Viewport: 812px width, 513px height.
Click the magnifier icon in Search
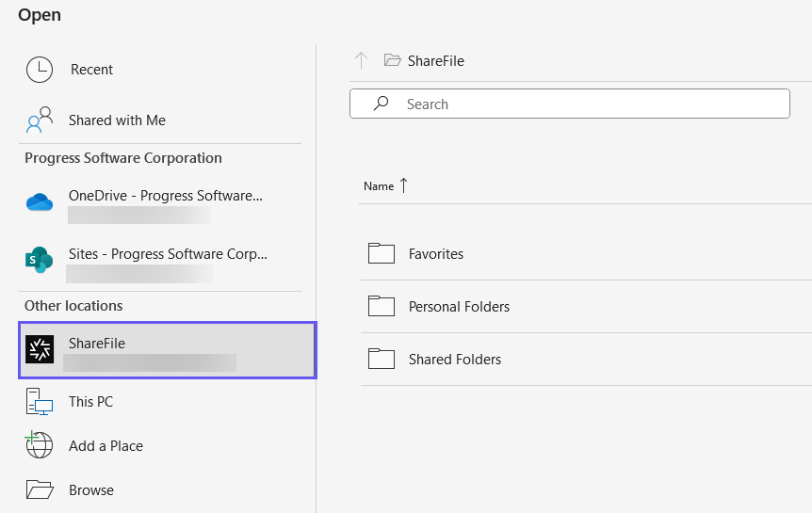pyautogui.click(x=381, y=104)
